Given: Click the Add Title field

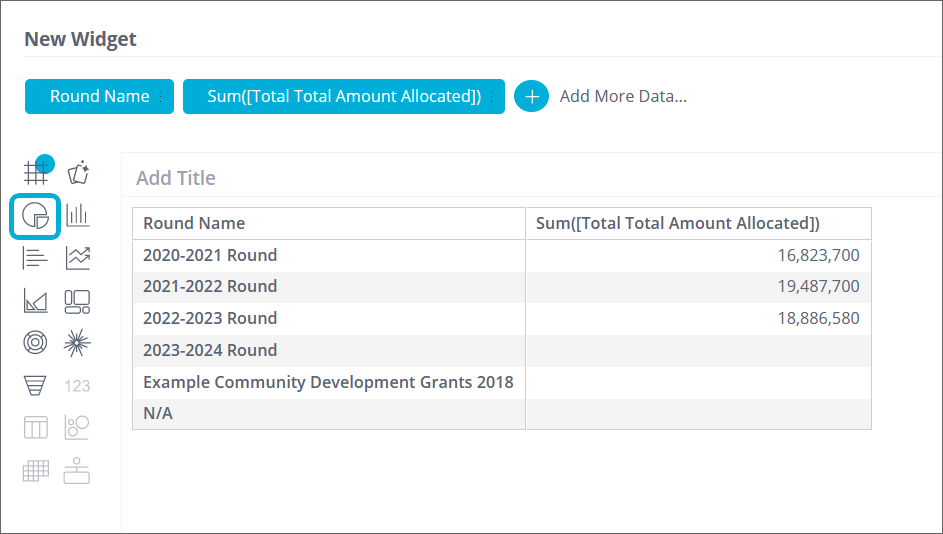Looking at the screenshot, I should (176, 178).
